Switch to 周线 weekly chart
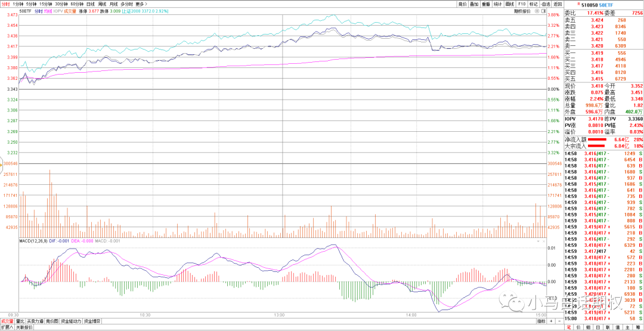 [x=102, y=4]
